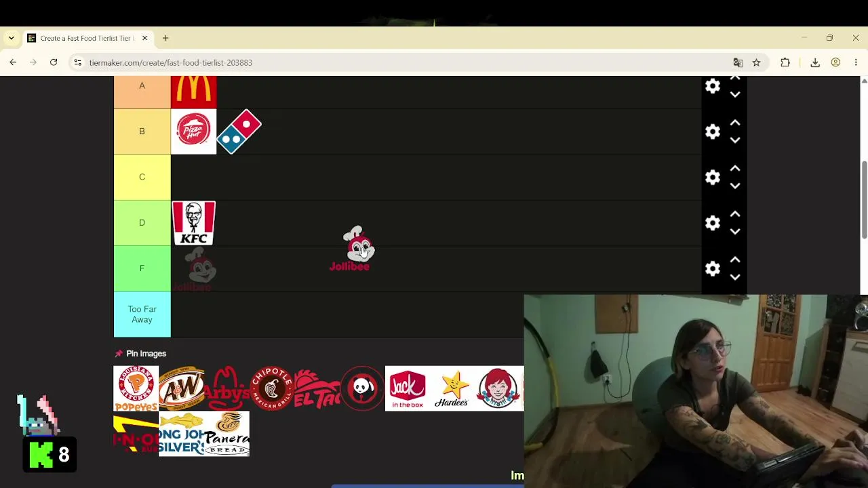Image resolution: width=868 pixels, height=488 pixels.
Task: Open the browser three-dot menu
Action: (856, 63)
